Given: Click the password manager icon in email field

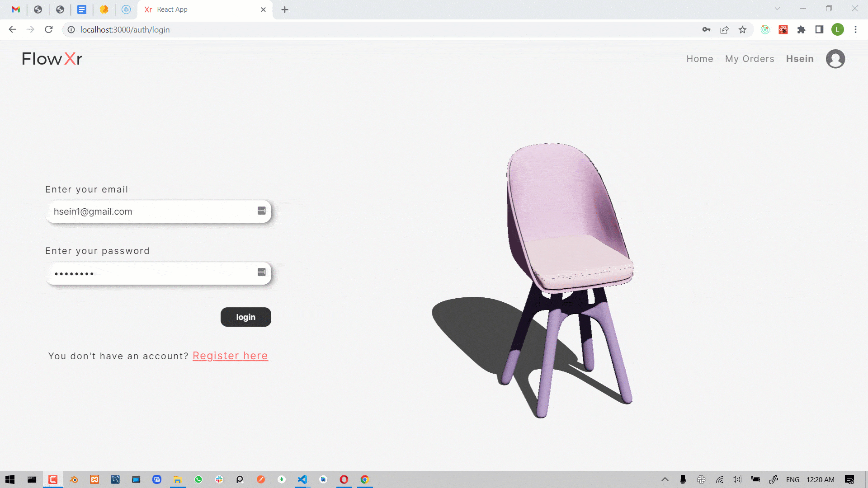Looking at the screenshot, I should click(261, 211).
